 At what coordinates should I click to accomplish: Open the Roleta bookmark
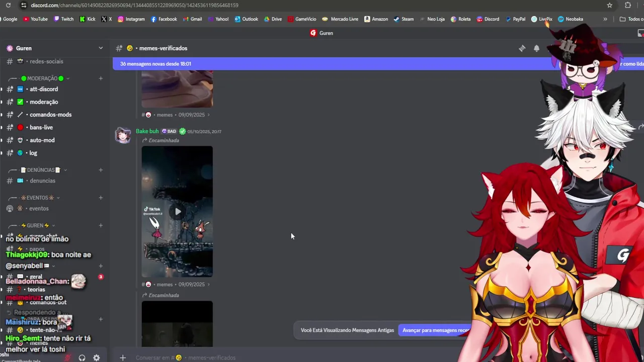point(460,19)
